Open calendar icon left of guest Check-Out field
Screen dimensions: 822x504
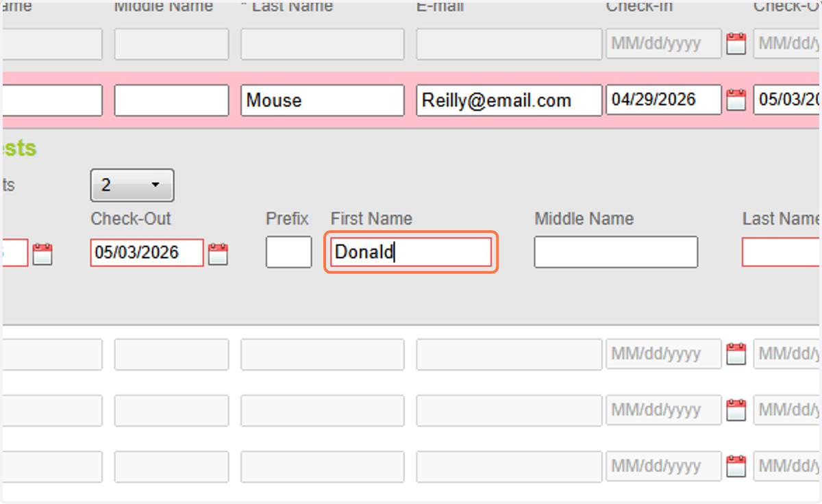click(x=42, y=254)
